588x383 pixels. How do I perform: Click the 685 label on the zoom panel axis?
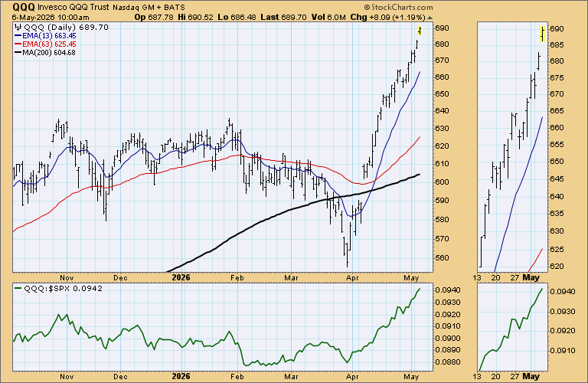click(x=557, y=45)
